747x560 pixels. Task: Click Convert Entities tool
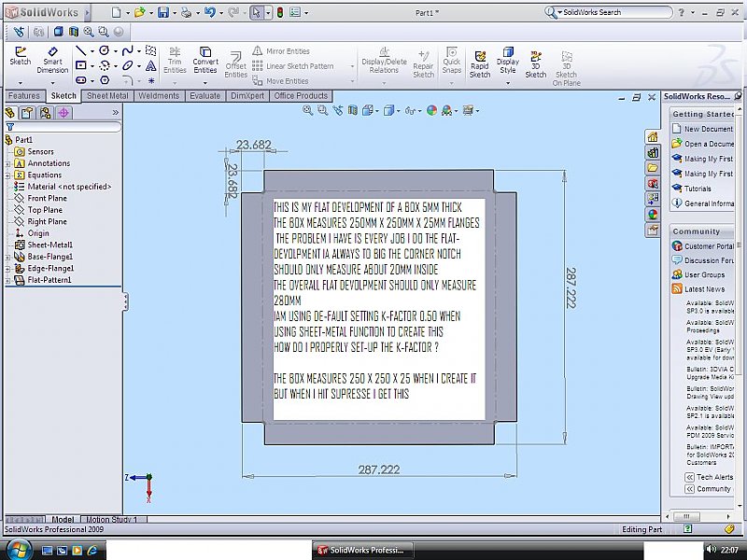click(205, 60)
